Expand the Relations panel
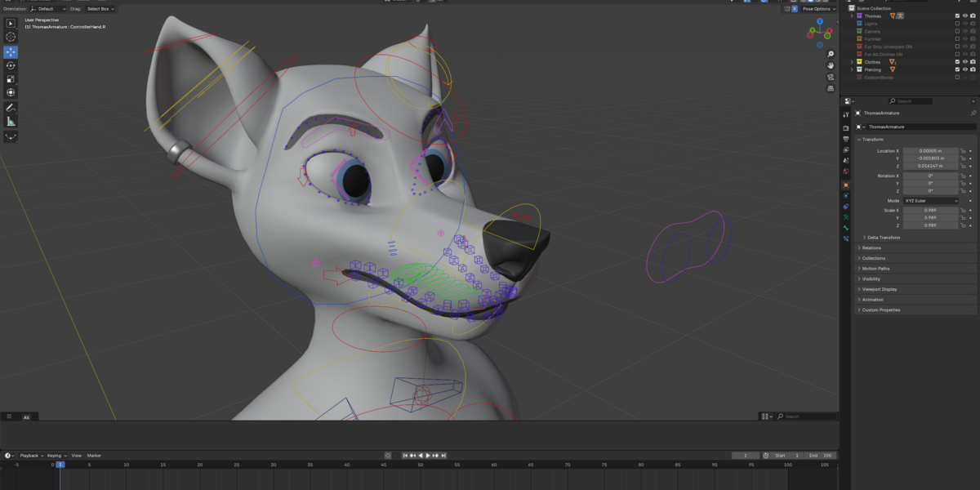 (871, 247)
